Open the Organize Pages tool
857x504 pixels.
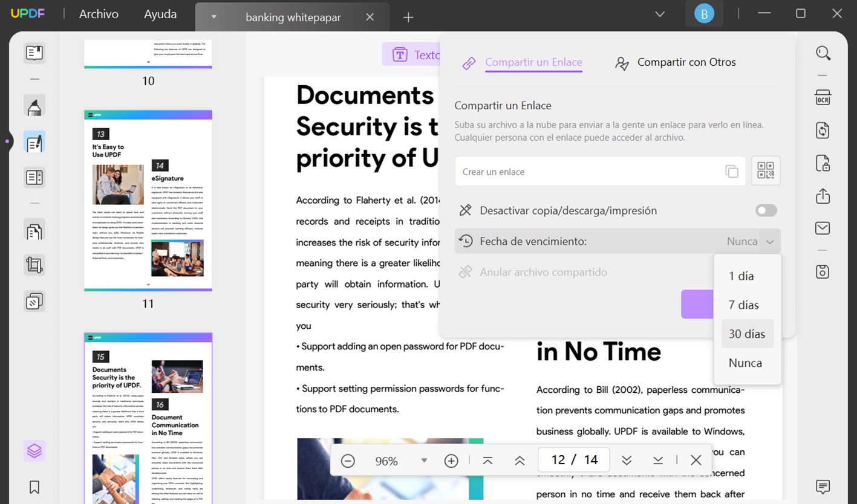coord(34,230)
